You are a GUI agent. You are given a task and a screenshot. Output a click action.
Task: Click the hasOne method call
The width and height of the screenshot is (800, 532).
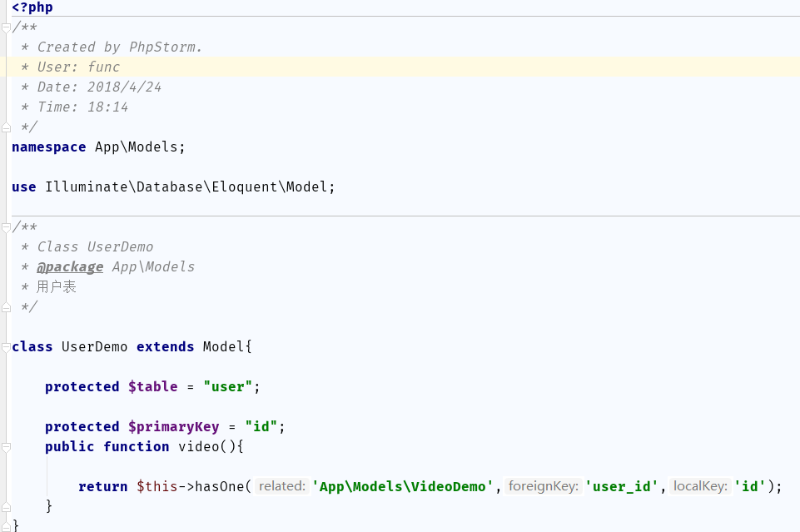point(220,486)
